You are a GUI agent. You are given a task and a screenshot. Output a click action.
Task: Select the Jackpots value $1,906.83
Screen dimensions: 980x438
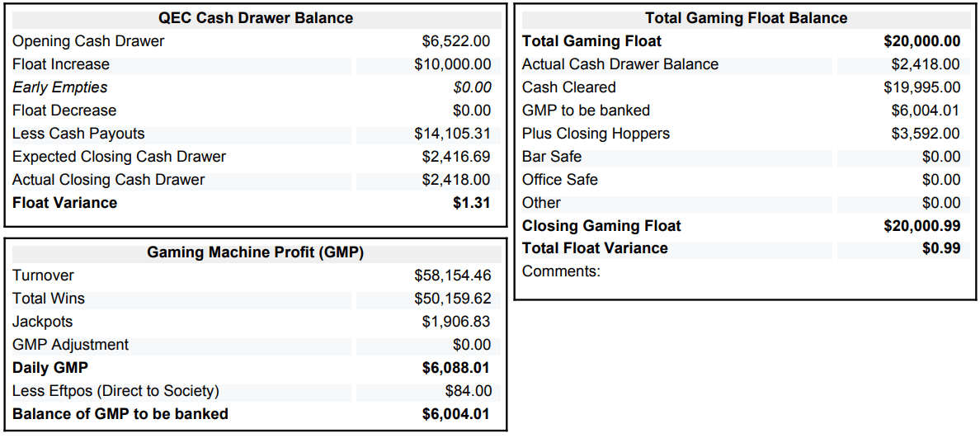455,322
